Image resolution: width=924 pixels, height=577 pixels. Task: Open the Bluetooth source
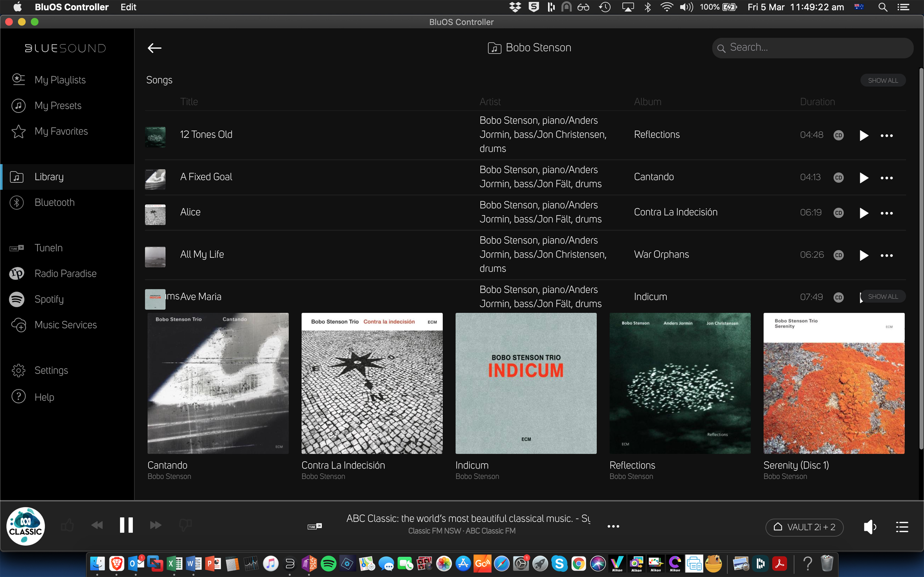(x=54, y=202)
